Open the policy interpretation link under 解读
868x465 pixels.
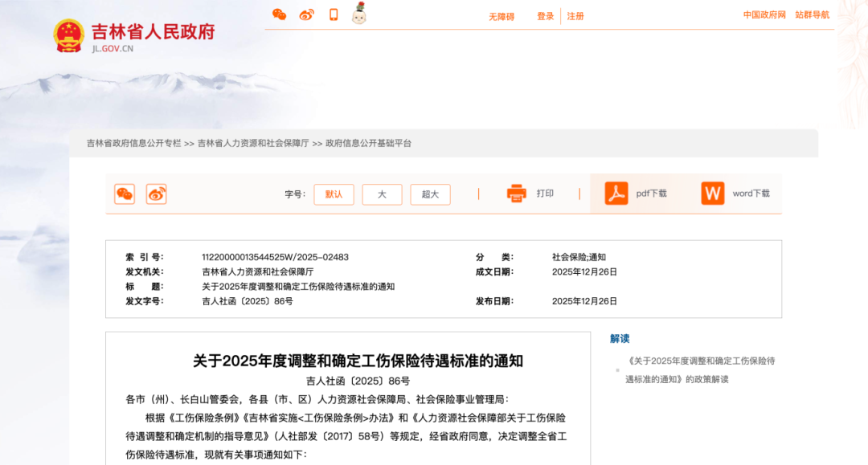[700, 369]
